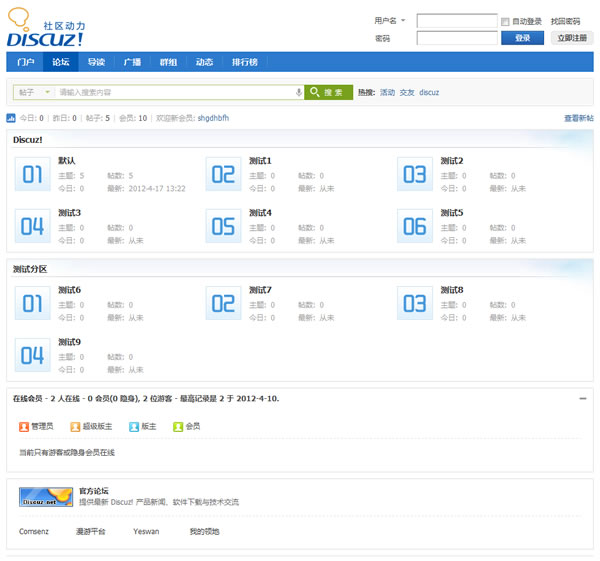600x561 pixels.
Task: Click the search content input box
Action: [176, 92]
